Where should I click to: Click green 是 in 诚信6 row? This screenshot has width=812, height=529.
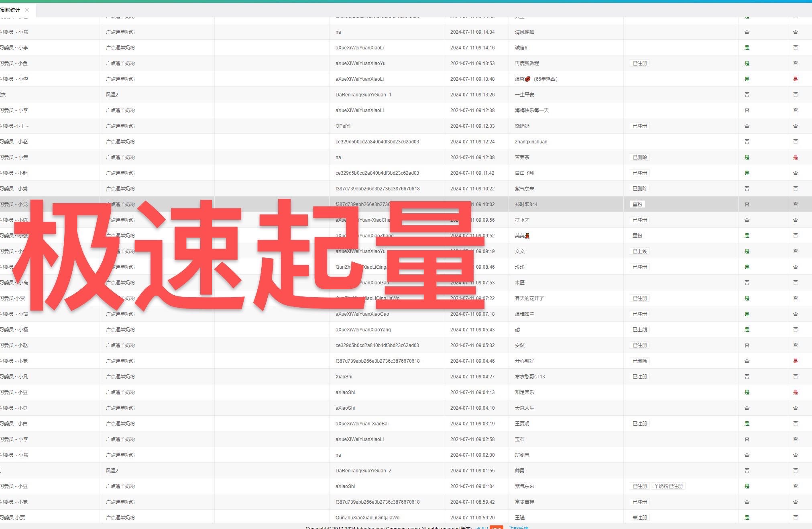pos(747,48)
